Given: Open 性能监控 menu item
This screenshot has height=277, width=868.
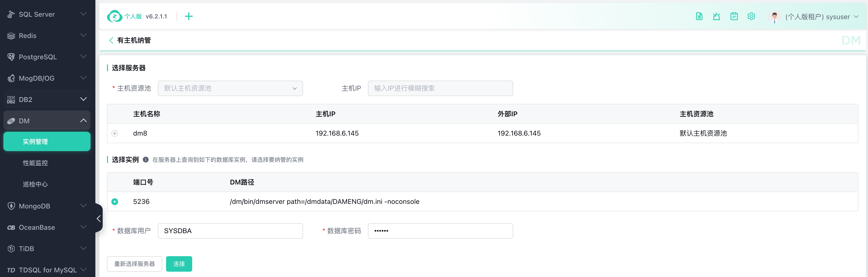Looking at the screenshot, I should point(35,163).
